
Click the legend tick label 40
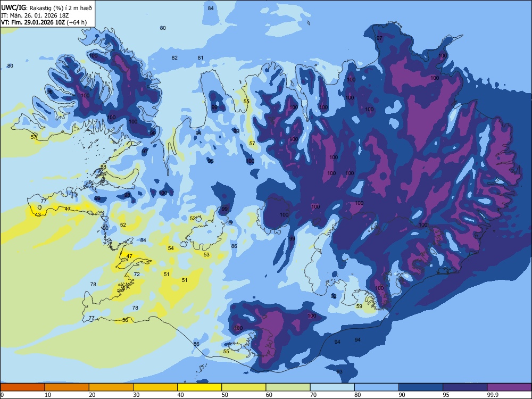181,395
